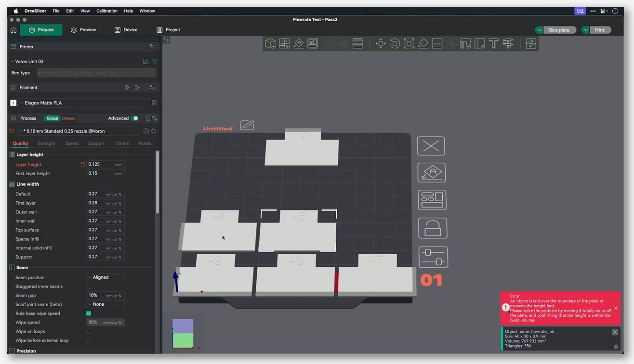Screen dimensions: 634x364
Task: Select the Rotate tool
Action: (x=395, y=44)
